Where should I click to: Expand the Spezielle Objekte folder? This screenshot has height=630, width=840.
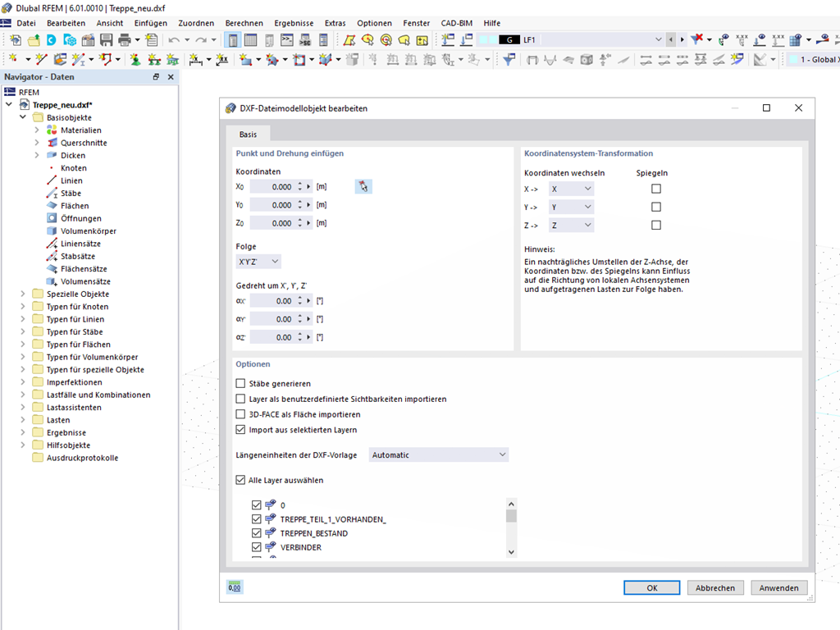pyautogui.click(x=22, y=294)
